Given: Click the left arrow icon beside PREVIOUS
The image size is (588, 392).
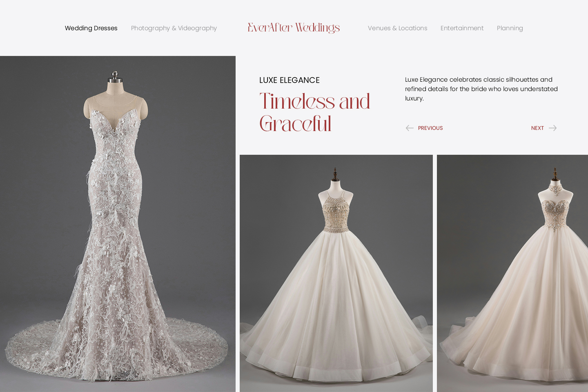Looking at the screenshot, I should (x=410, y=128).
